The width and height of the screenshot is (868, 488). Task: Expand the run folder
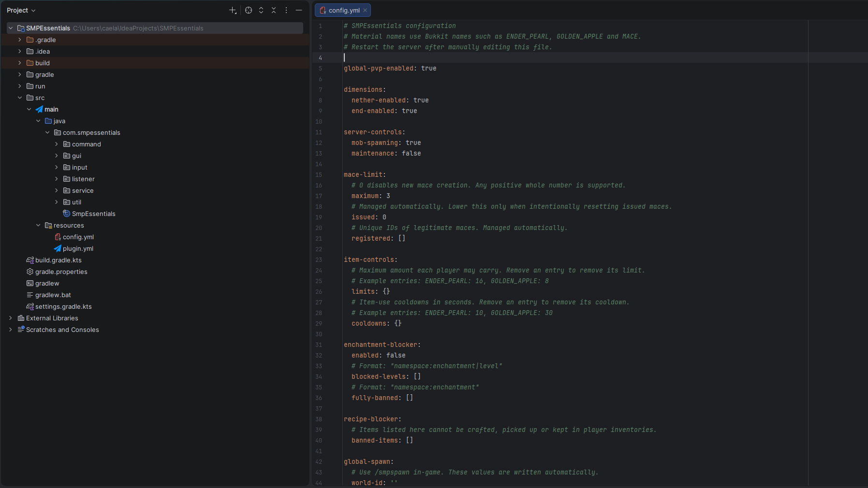pos(20,86)
